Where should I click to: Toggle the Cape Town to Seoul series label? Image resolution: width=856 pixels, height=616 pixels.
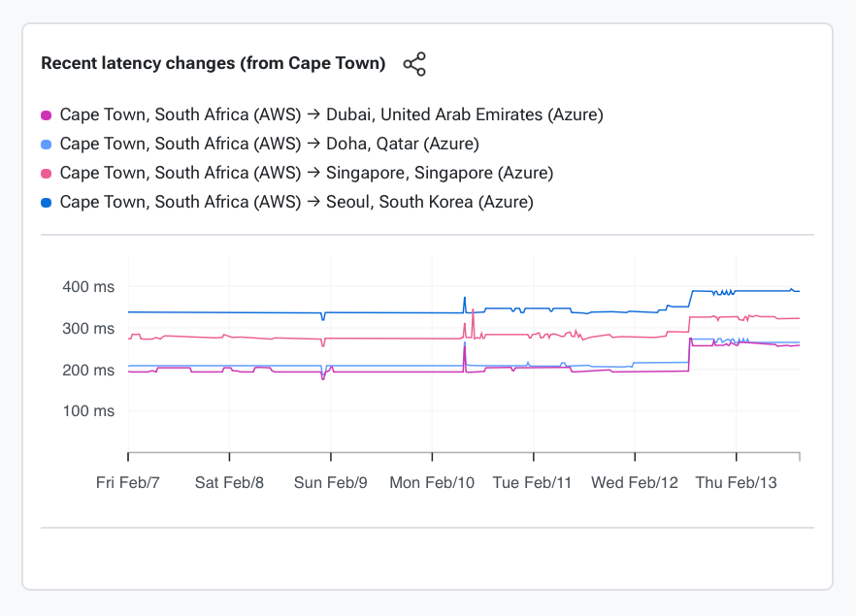(296, 202)
